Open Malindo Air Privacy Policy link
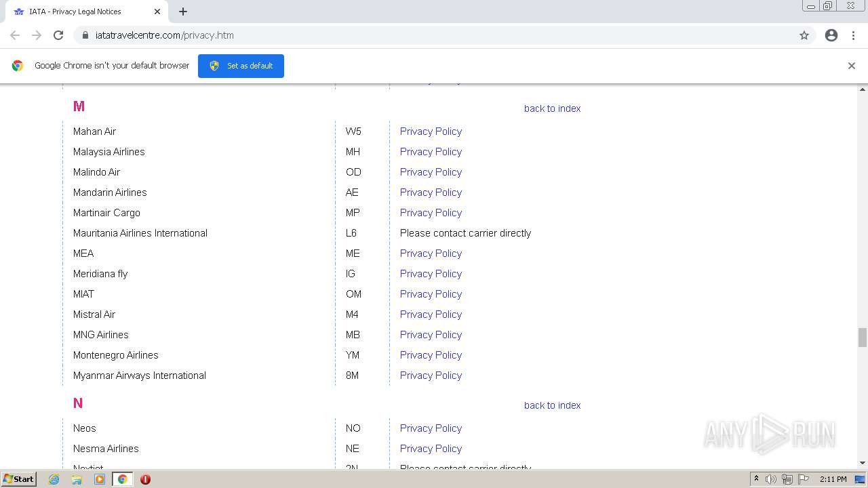Screen dimensions: 868x488 (431, 172)
